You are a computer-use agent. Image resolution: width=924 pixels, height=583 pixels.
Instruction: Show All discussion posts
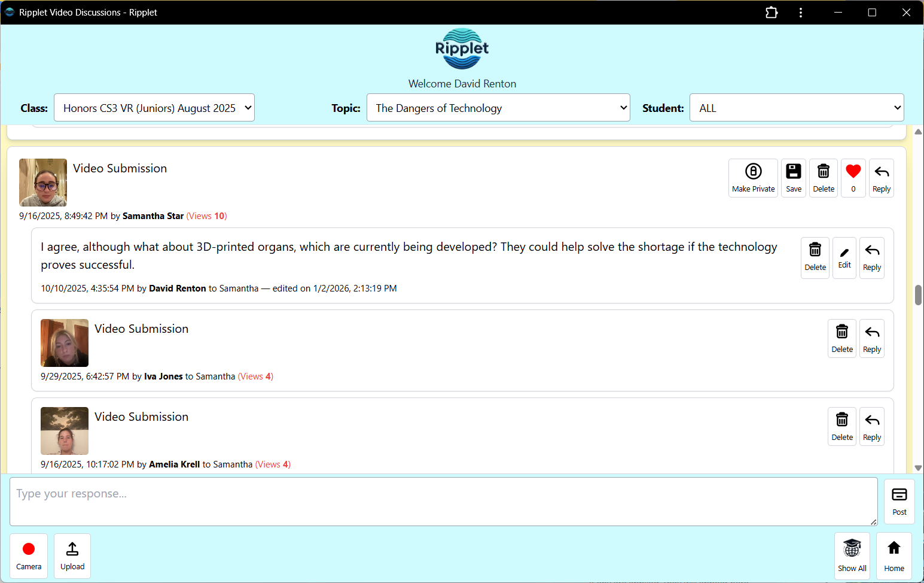point(852,555)
